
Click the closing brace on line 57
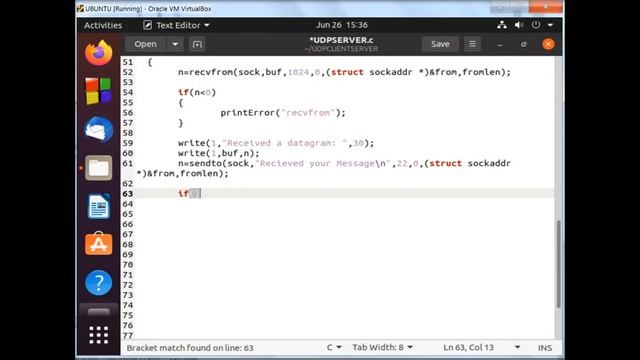(x=180, y=123)
